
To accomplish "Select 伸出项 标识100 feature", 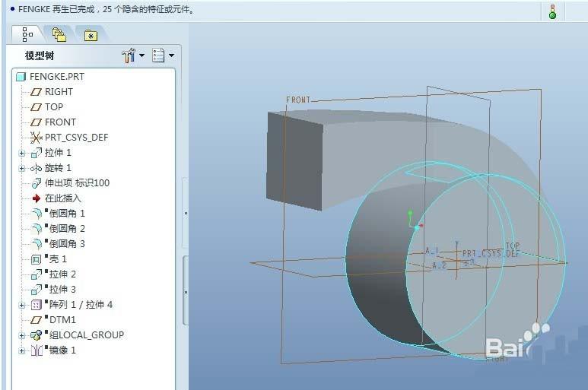I will click(x=77, y=182).
